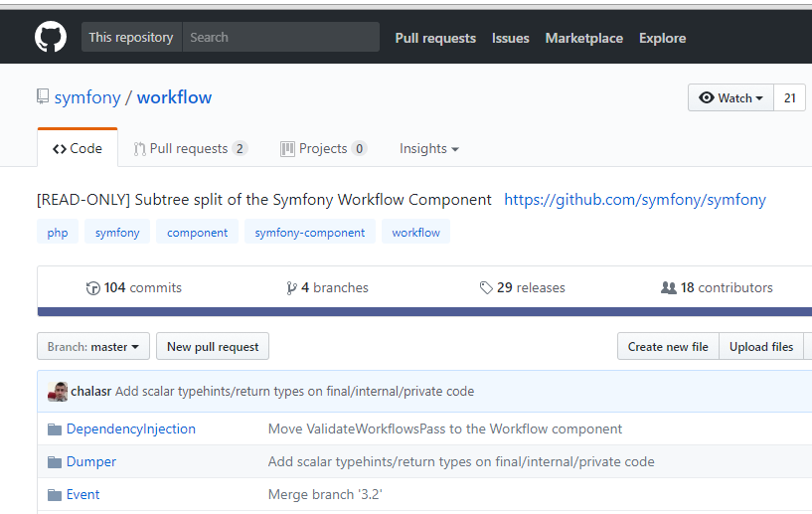Click chalasr's avatar thumbnail

(58, 392)
